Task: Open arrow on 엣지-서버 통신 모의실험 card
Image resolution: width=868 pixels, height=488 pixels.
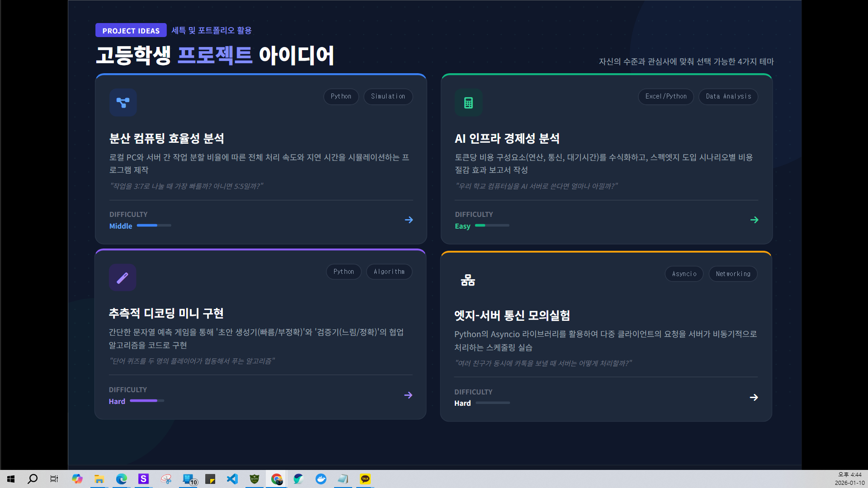Action: coord(754,398)
